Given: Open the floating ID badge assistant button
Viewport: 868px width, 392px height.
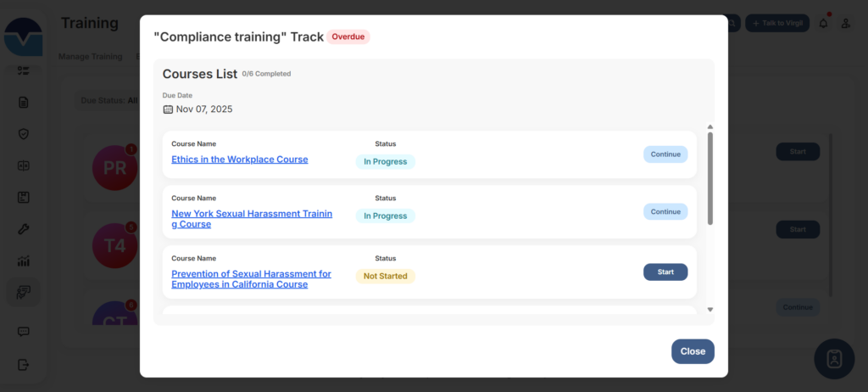Looking at the screenshot, I should click(x=834, y=359).
